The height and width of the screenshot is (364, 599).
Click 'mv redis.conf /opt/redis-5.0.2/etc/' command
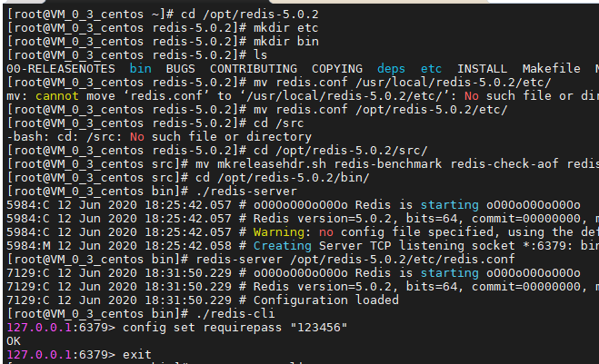(x=381, y=110)
